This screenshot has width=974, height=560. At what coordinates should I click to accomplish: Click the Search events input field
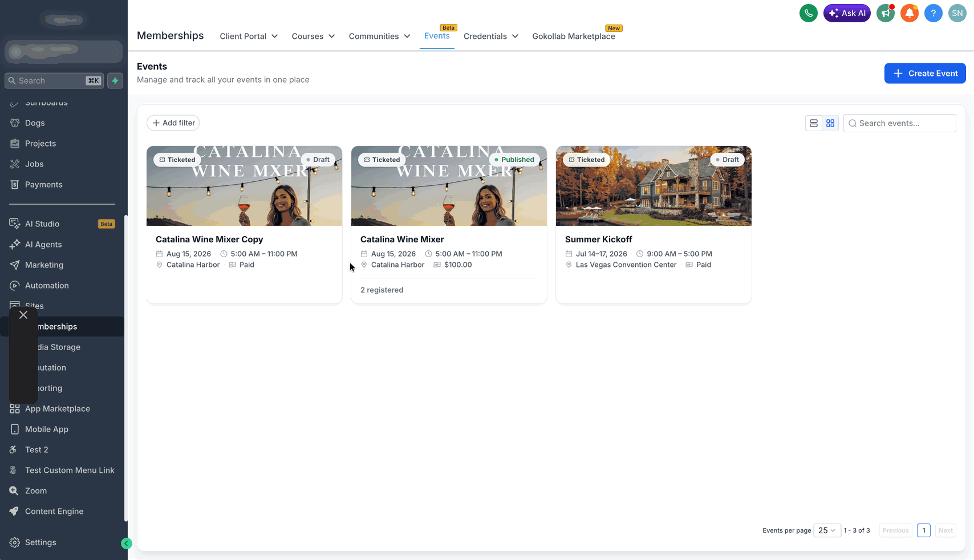point(899,123)
